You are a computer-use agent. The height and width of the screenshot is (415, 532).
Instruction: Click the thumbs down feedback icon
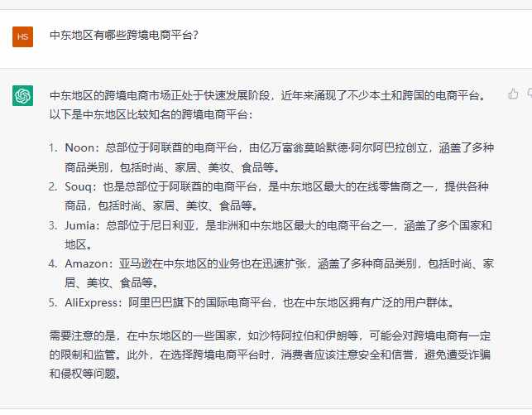(530, 94)
